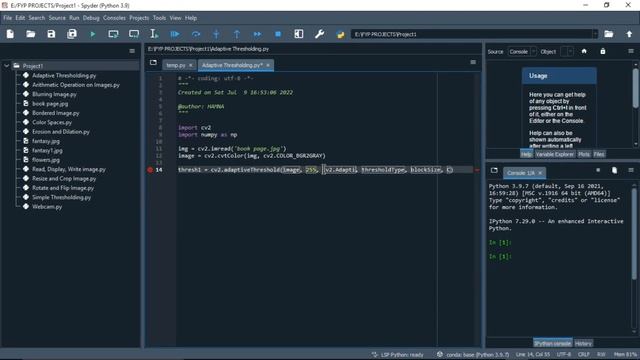This screenshot has height=360, width=640.
Task: Open Preferences with the wrench icon
Action: point(319,34)
